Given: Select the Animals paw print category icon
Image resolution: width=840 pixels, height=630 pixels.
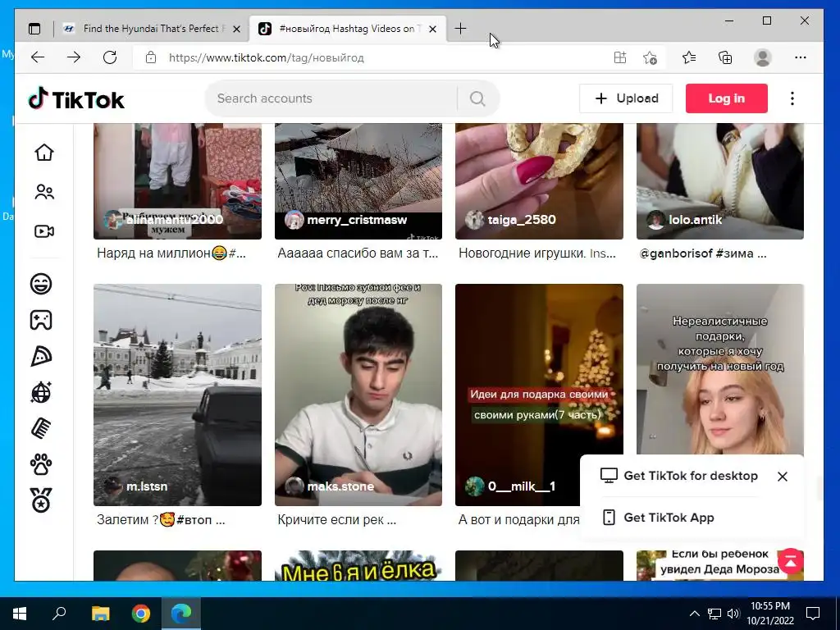Looking at the screenshot, I should click(41, 464).
